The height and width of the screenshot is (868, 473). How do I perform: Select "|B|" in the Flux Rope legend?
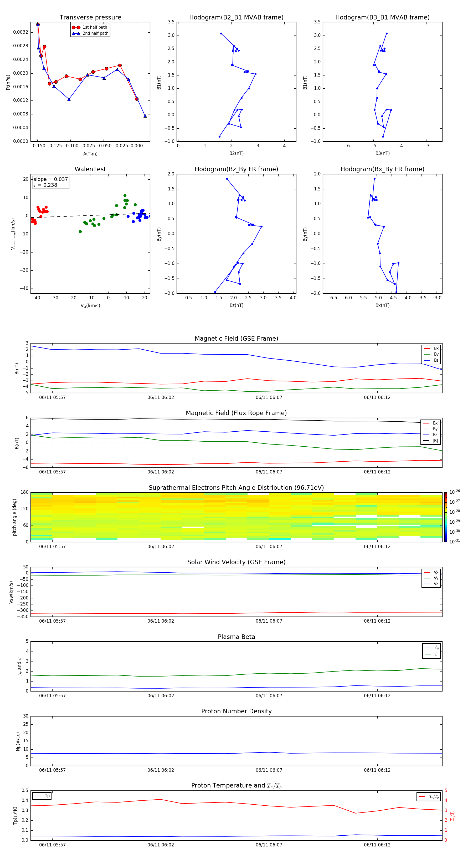[431, 441]
